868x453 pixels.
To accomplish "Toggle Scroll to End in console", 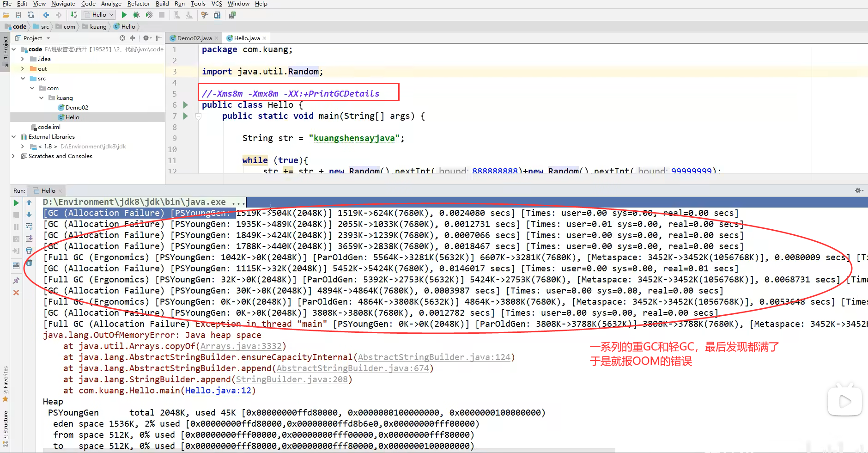I will click(29, 239).
